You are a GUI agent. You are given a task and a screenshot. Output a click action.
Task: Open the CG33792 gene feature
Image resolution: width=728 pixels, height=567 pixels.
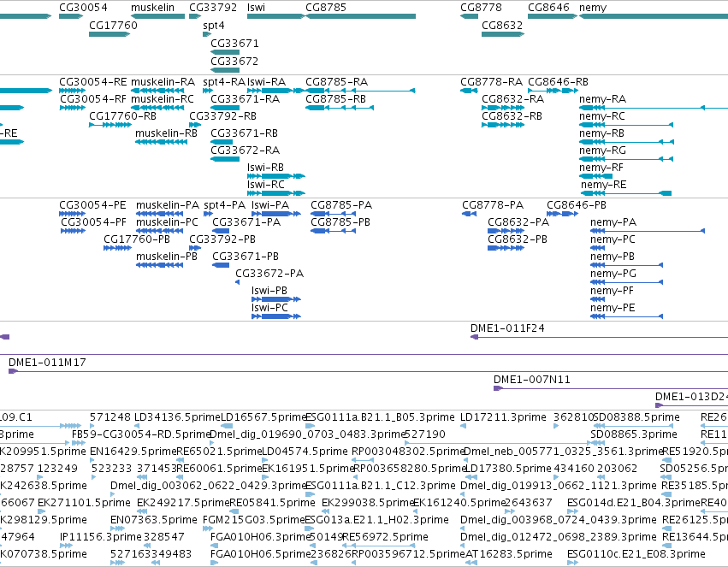click(x=195, y=16)
